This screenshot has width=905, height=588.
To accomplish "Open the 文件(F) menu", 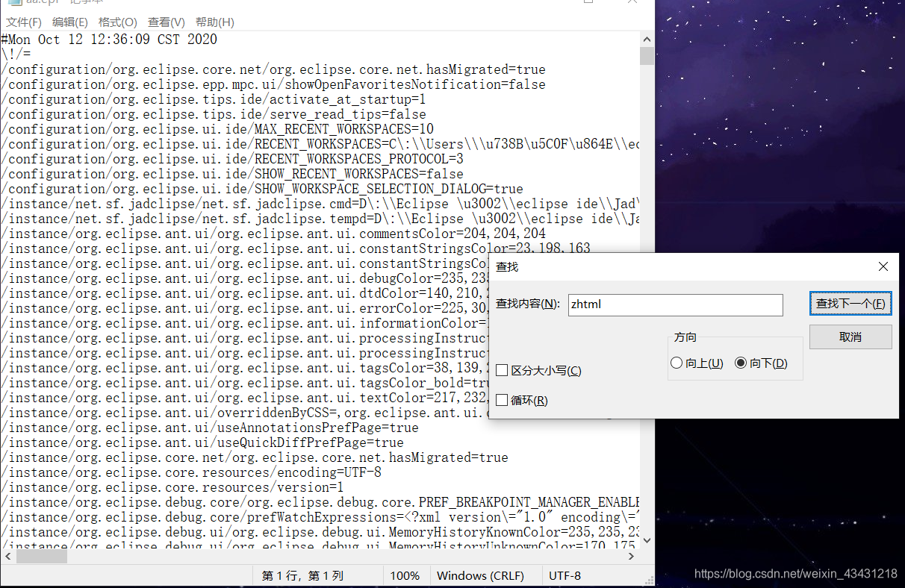I will coord(23,22).
